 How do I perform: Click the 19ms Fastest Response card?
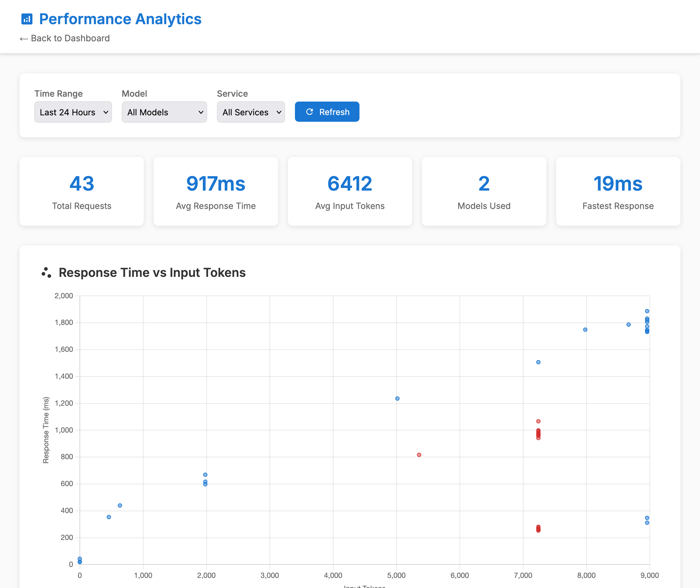point(618,191)
